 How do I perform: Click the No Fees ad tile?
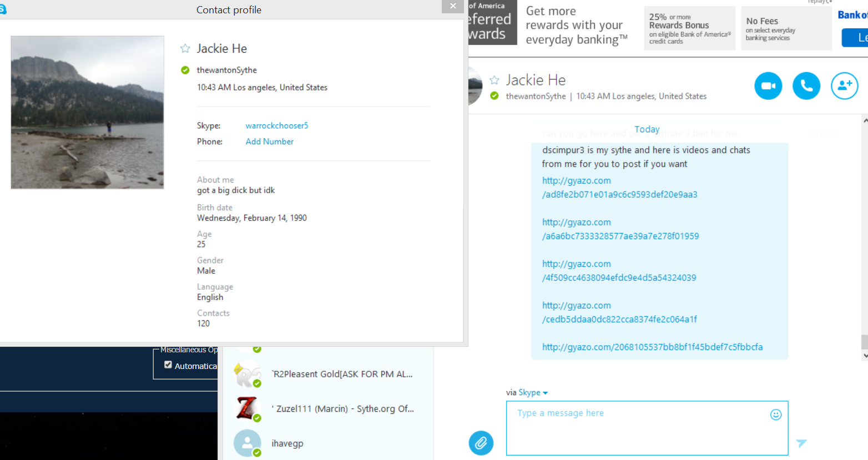(786, 28)
